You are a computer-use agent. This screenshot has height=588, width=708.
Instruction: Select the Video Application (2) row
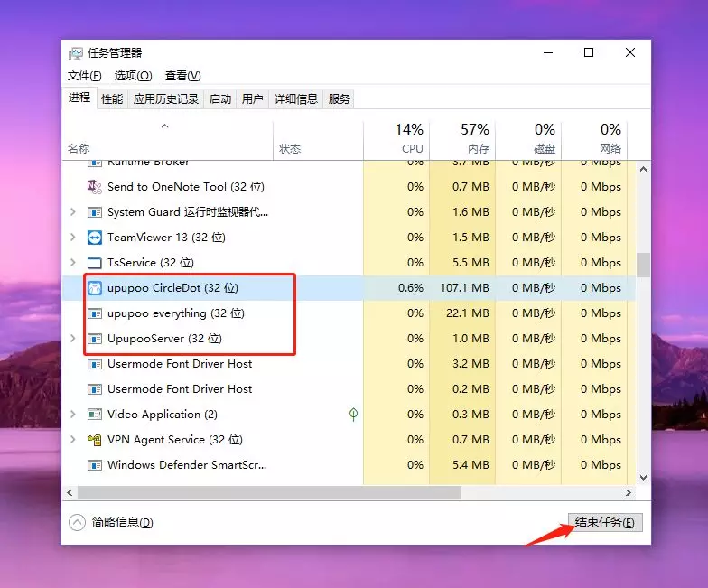349,414
